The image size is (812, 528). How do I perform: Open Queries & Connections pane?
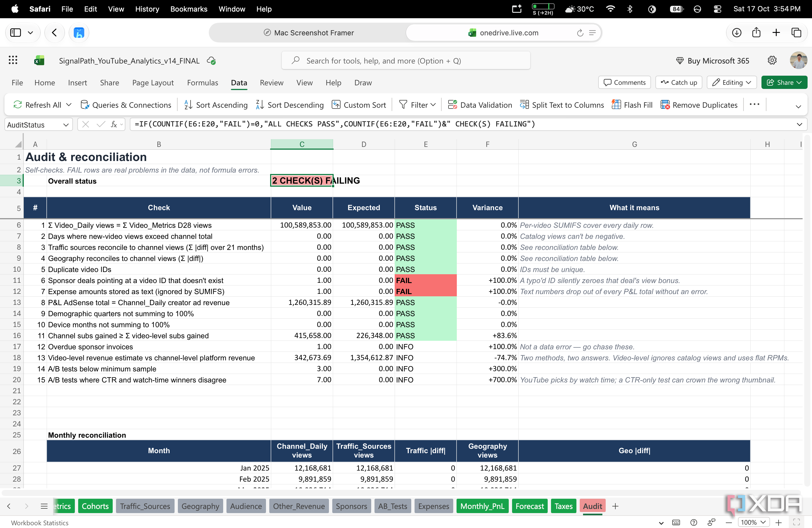[126, 105]
